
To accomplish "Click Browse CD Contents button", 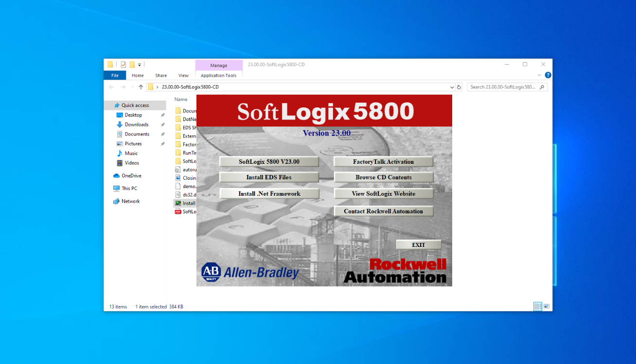I will [383, 177].
